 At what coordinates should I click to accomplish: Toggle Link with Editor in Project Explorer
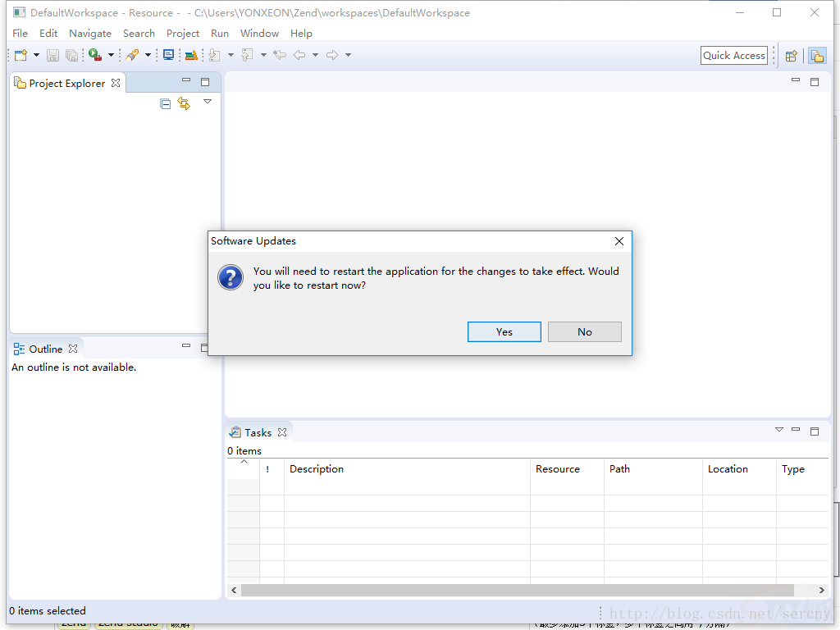(x=184, y=103)
